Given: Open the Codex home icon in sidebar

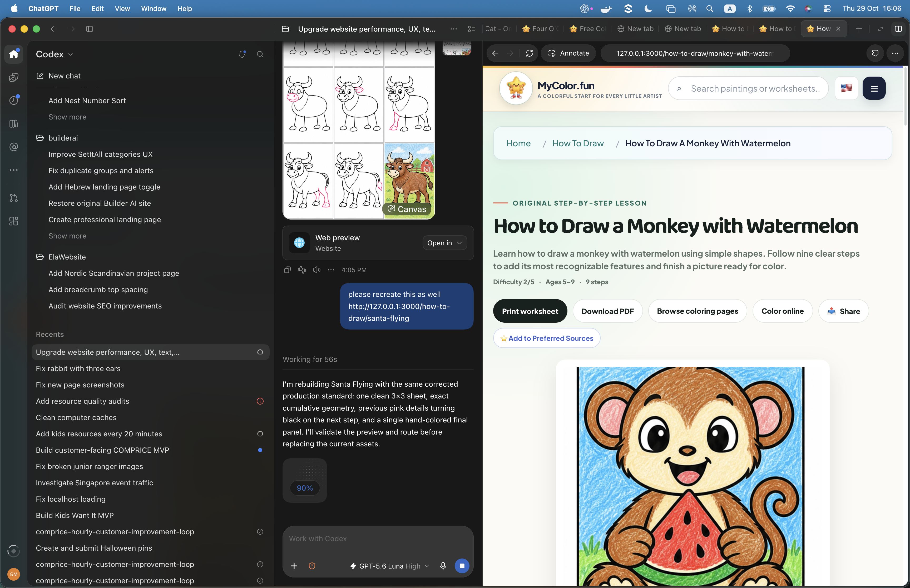Looking at the screenshot, I should coord(14,54).
